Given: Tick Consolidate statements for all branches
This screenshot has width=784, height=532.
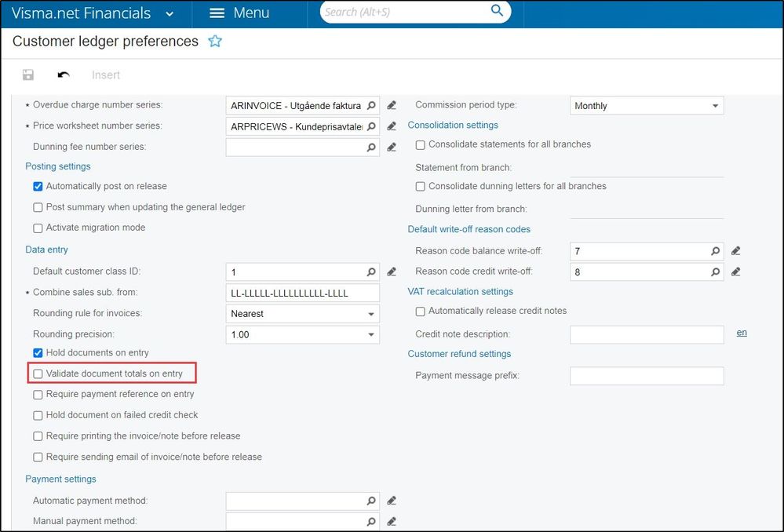Looking at the screenshot, I should (x=421, y=145).
